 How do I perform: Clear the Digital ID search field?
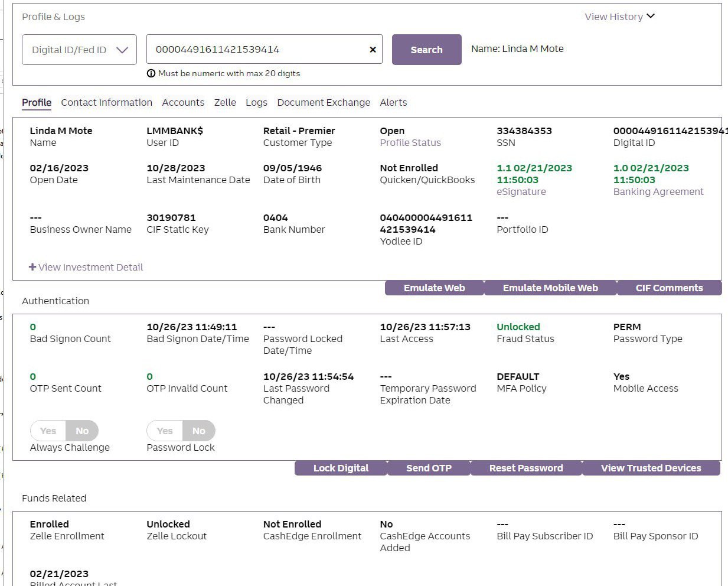(373, 50)
